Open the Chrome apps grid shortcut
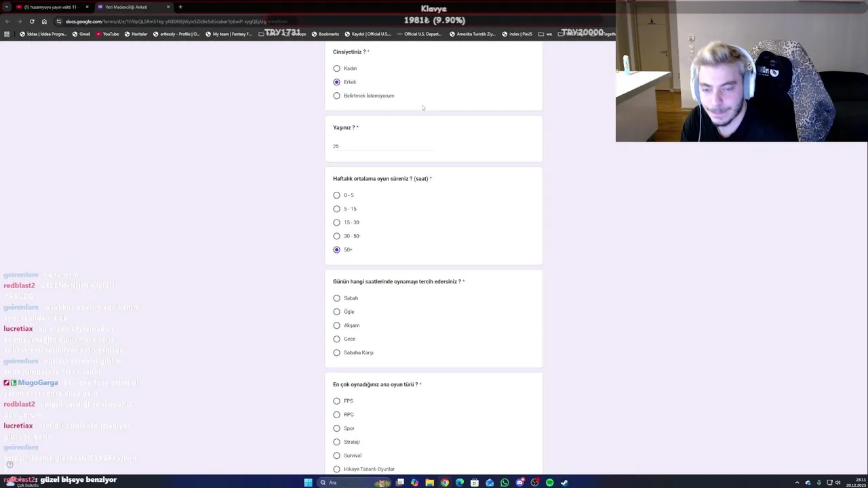 click(x=7, y=34)
